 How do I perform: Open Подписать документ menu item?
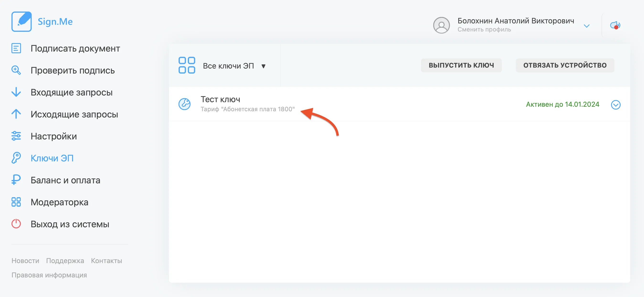75,48
